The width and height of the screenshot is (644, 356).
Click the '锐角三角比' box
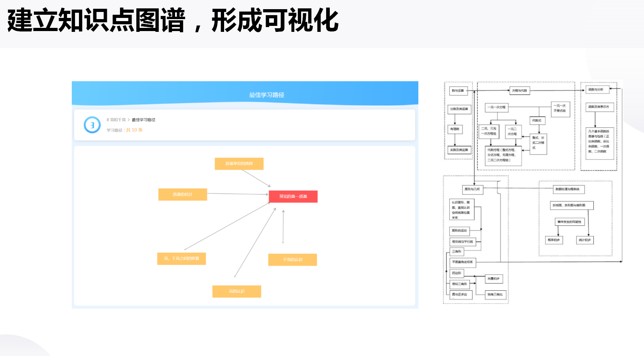pos(496,295)
